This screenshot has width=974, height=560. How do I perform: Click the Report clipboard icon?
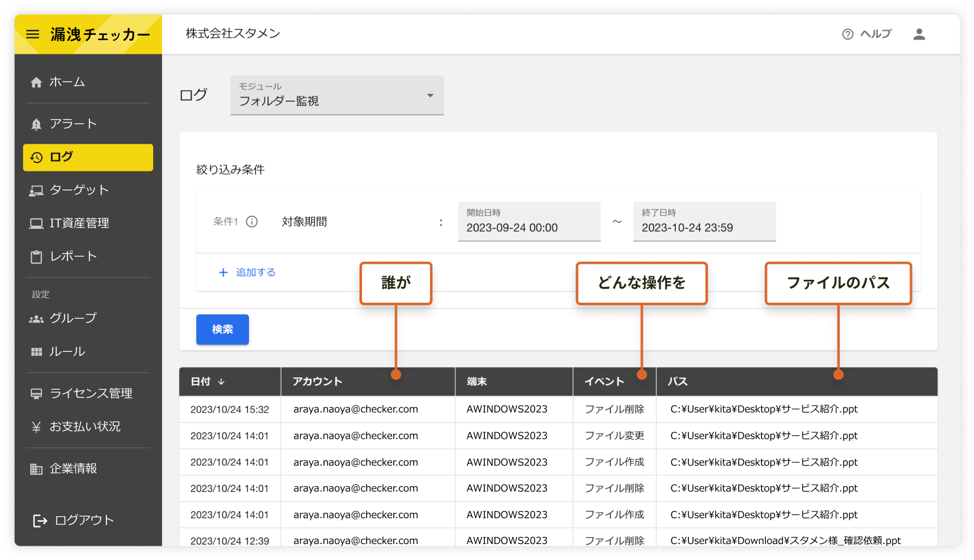click(x=36, y=257)
